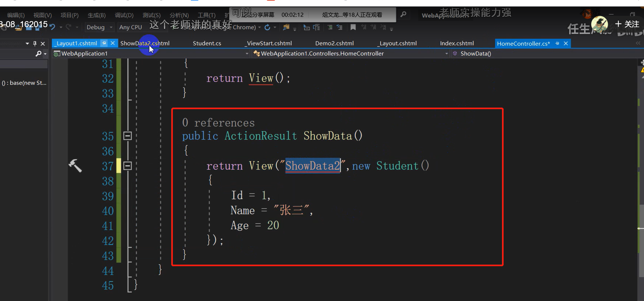
Task: Click the Find in Files icon
Action: 286,27
